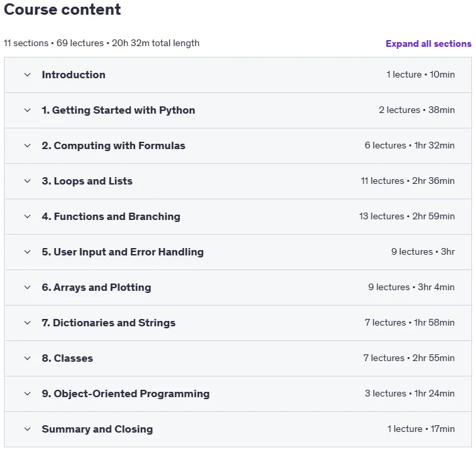Click the Arrays and Plotting chevron
The height and width of the screenshot is (452, 476).
27,288
